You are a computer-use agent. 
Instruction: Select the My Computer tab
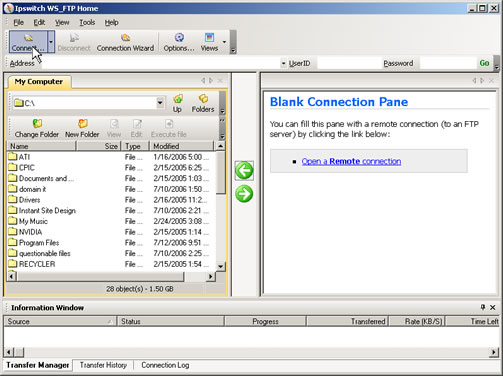(x=39, y=82)
